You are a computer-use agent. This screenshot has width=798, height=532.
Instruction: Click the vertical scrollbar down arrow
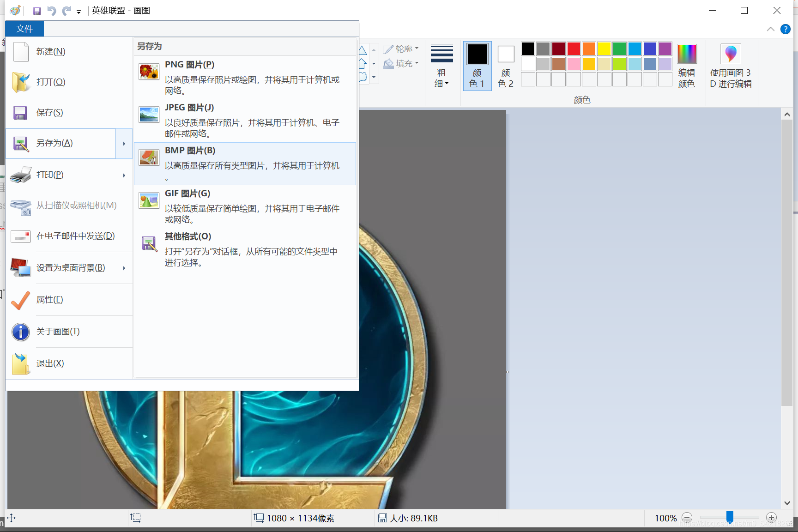click(x=787, y=503)
